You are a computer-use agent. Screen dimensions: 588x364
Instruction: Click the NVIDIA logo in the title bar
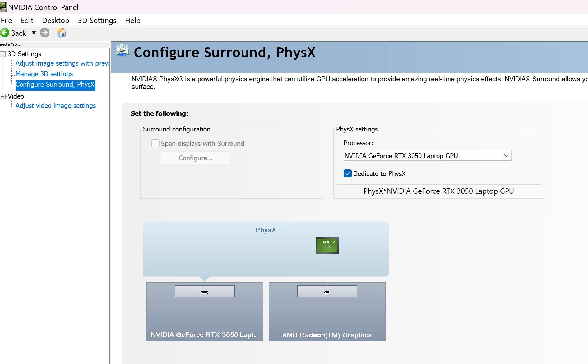(3, 7)
